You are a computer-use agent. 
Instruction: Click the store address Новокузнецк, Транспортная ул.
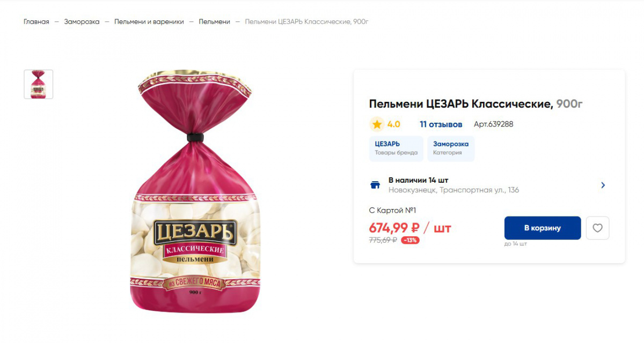click(x=453, y=190)
